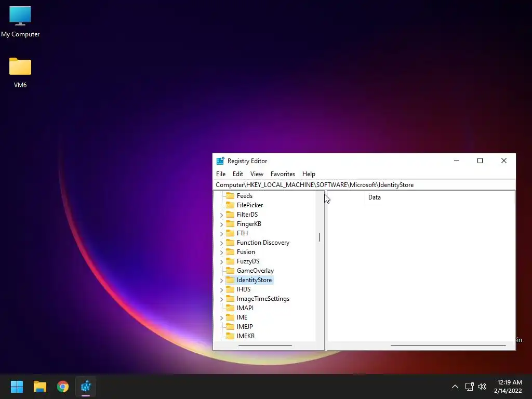Select the VM6 folder on desktop
The height and width of the screenshot is (399, 532).
20,73
